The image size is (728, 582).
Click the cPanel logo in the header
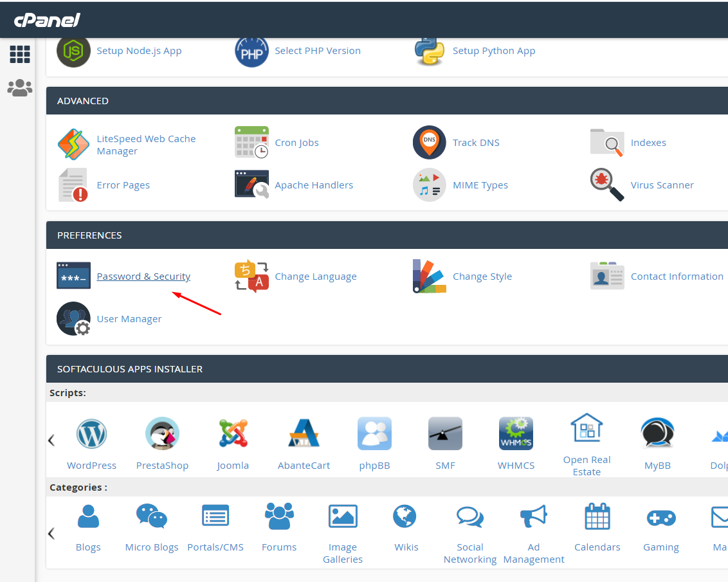pos(48,21)
